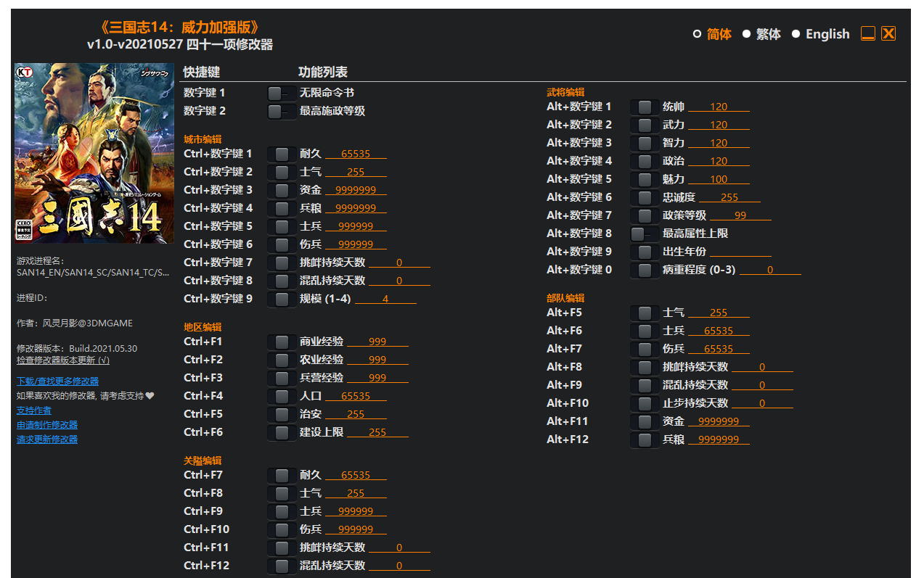This screenshot has height=578, width=924.
Task: Click empty 出生年份 input field
Action: click(x=740, y=252)
